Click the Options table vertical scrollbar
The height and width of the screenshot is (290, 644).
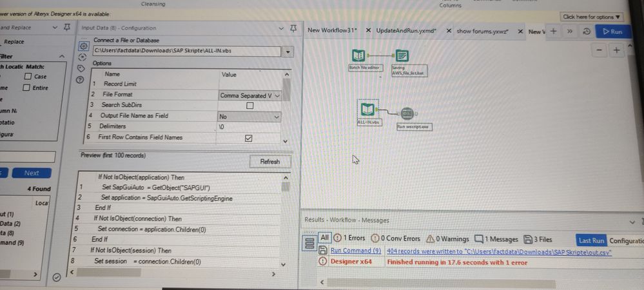coord(286,90)
